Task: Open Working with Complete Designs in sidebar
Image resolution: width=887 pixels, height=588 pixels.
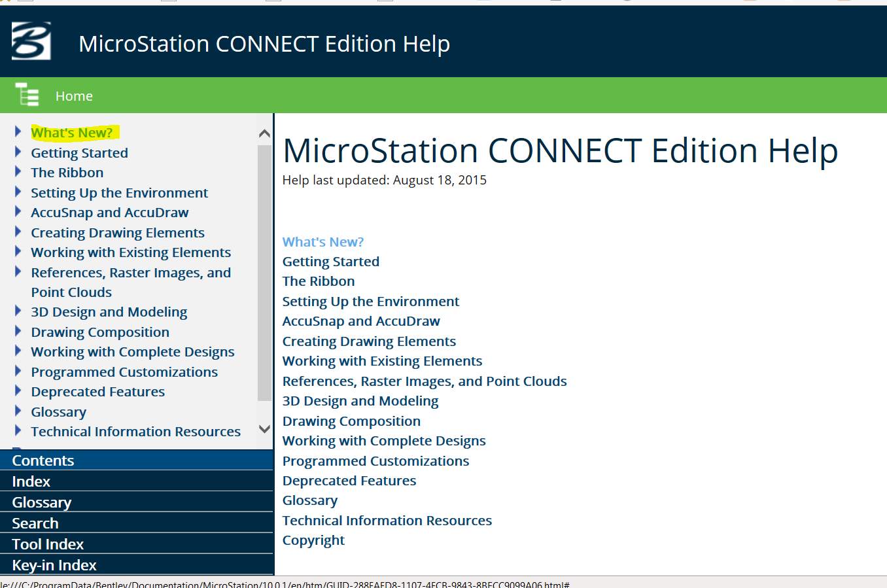Action: (133, 352)
